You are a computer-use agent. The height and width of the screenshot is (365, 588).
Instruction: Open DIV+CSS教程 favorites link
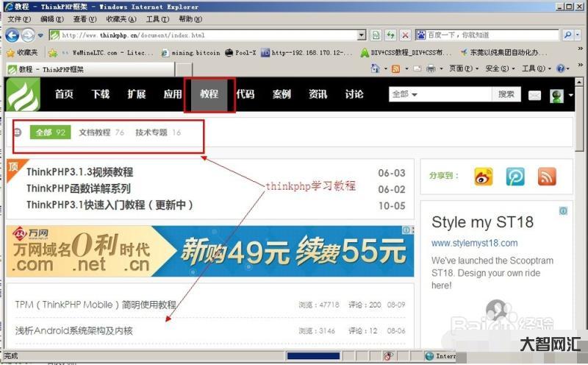pyautogui.click(x=406, y=53)
